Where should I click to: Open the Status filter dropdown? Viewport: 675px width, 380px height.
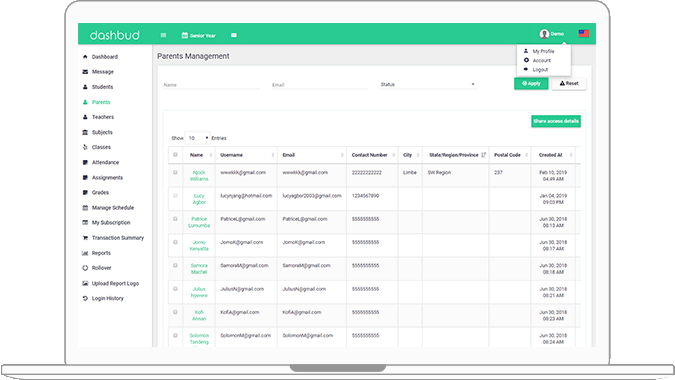point(428,84)
